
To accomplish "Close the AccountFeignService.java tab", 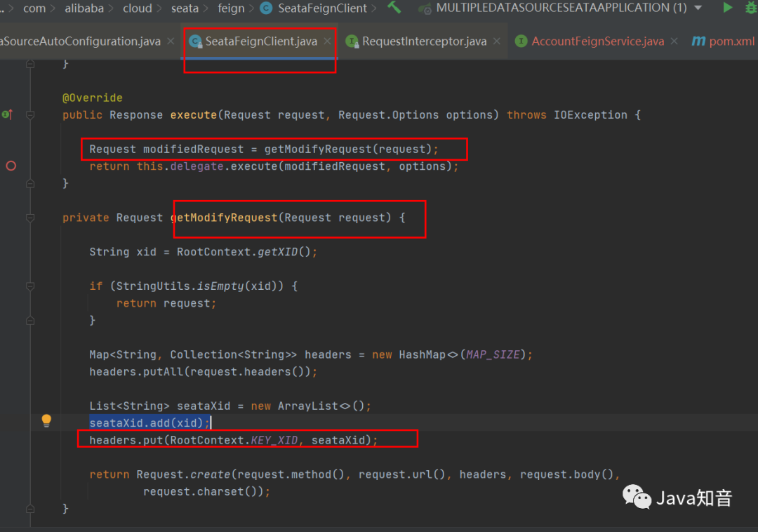I will pyautogui.click(x=674, y=41).
